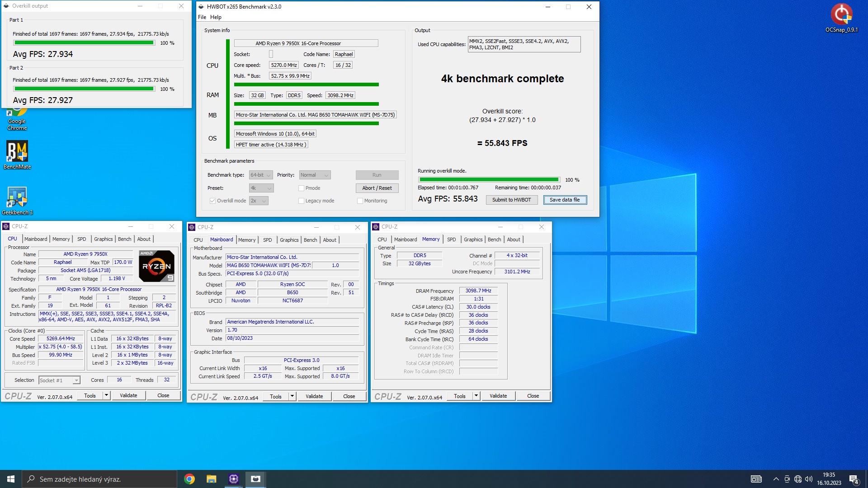Select Memory tab in CPU-Z Mainboard window

point(247,240)
